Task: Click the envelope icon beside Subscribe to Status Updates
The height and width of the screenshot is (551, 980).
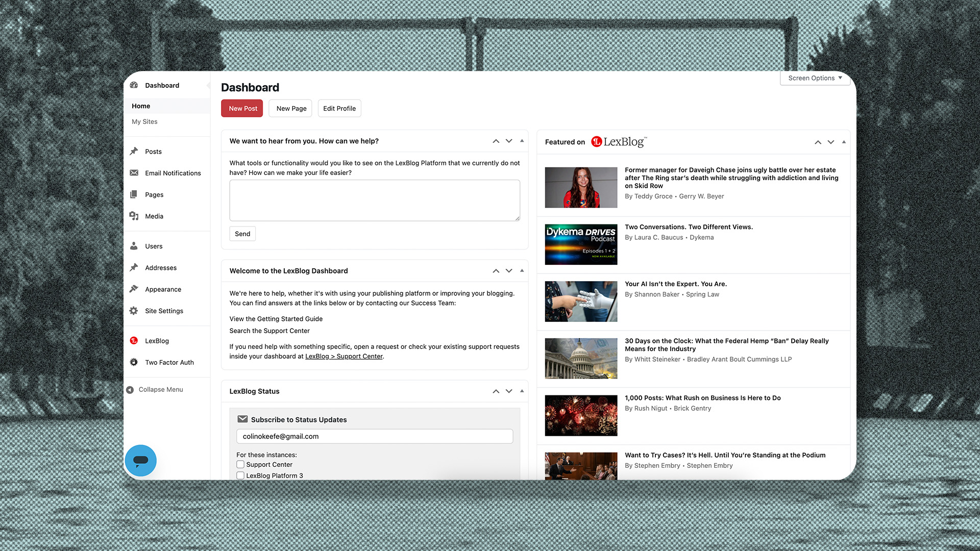Action: 242,419
